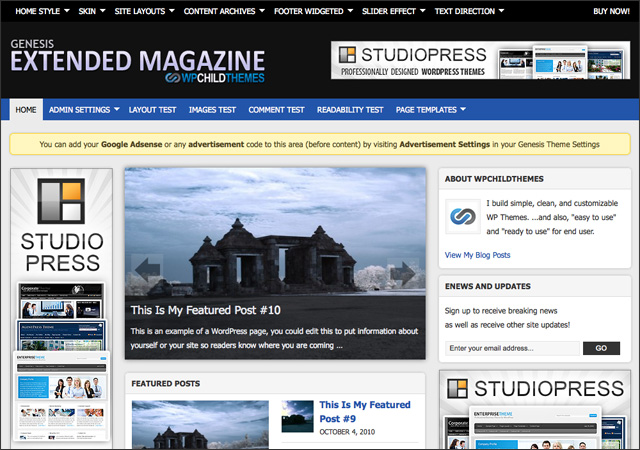
Task: Expand the Site Layouts menu
Action: tap(144, 11)
